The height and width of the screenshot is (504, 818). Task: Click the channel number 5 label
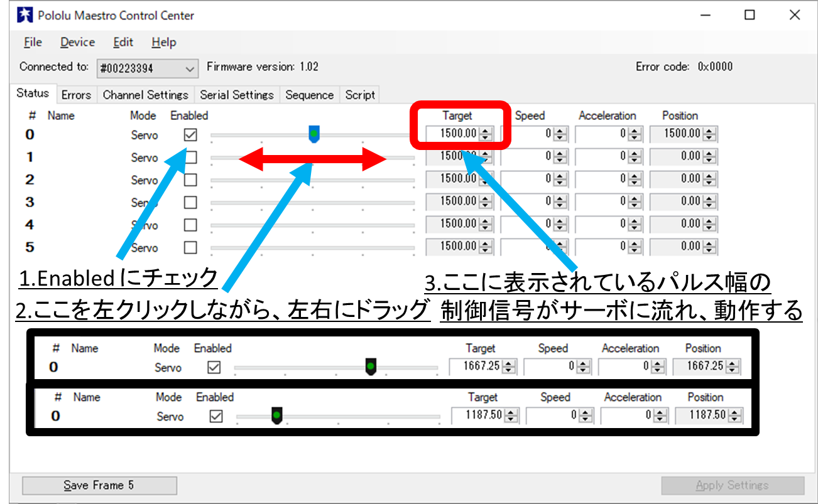click(x=30, y=247)
